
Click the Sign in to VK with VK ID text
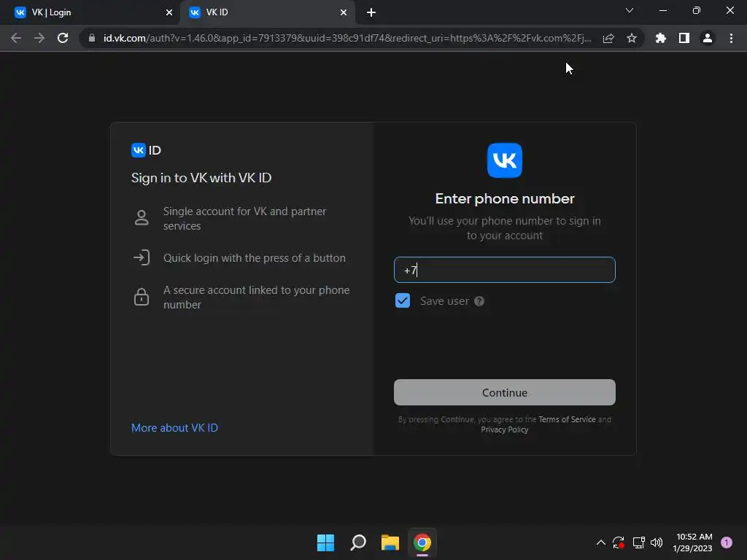click(201, 178)
